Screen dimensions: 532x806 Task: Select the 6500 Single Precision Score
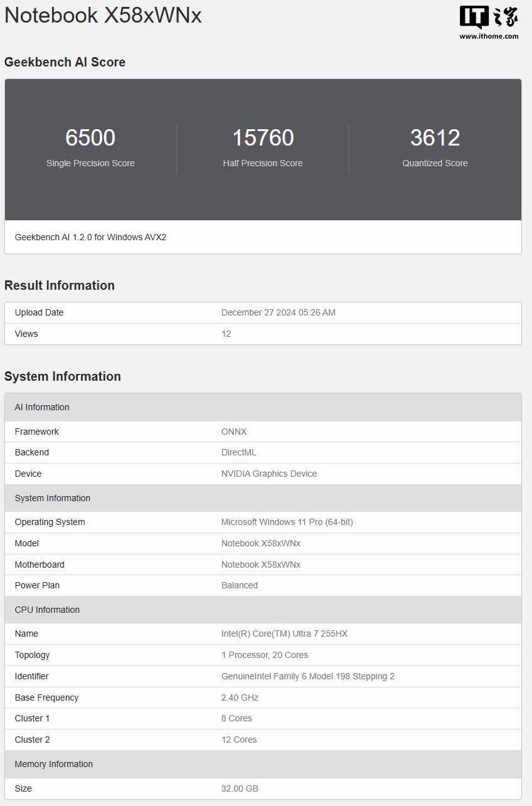point(90,138)
